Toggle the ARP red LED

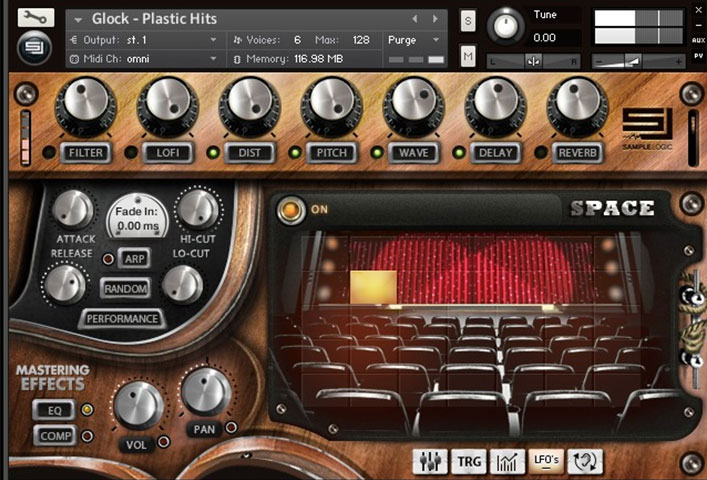point(108,259)
